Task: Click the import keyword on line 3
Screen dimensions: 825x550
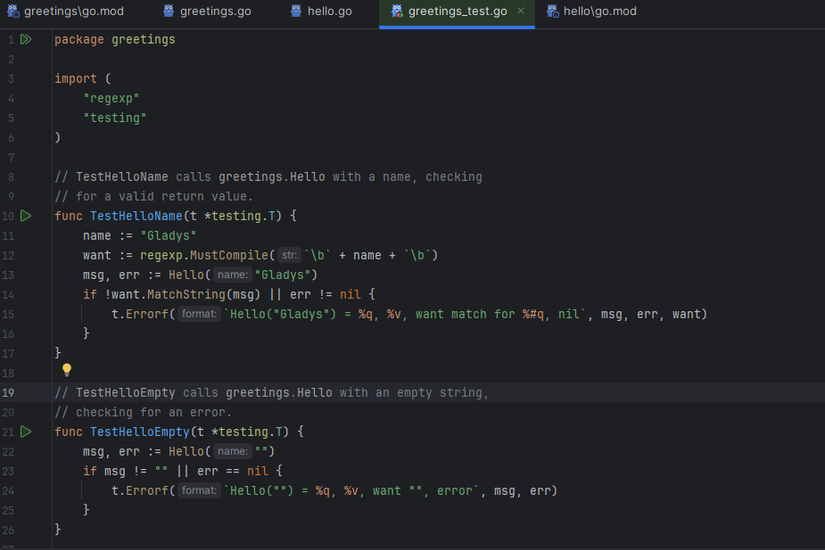Action: [76, 79]
